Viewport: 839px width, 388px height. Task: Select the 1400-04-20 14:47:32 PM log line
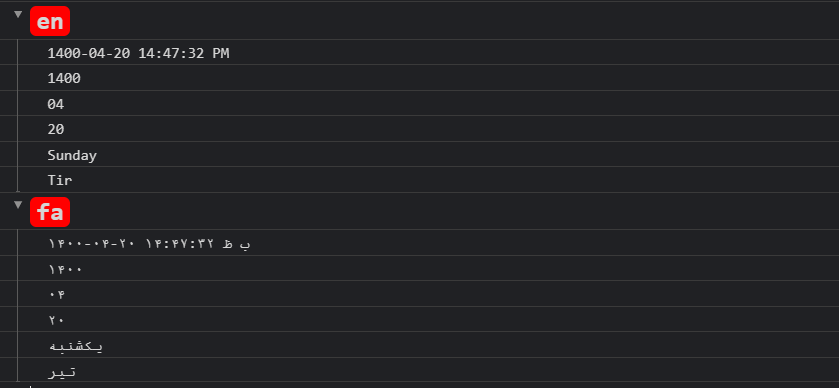138,53
